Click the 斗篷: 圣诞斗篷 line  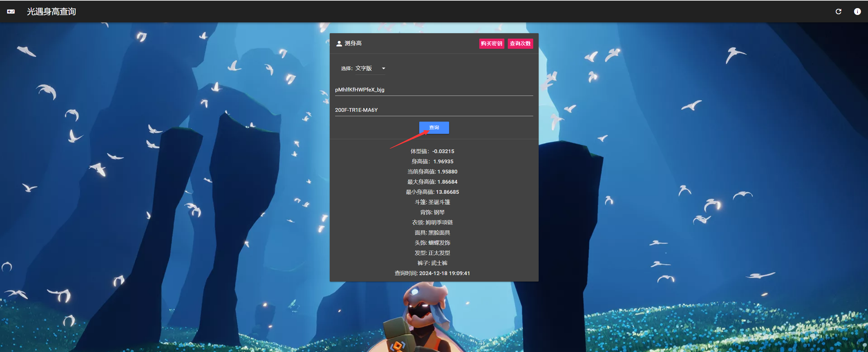(432, 202)
